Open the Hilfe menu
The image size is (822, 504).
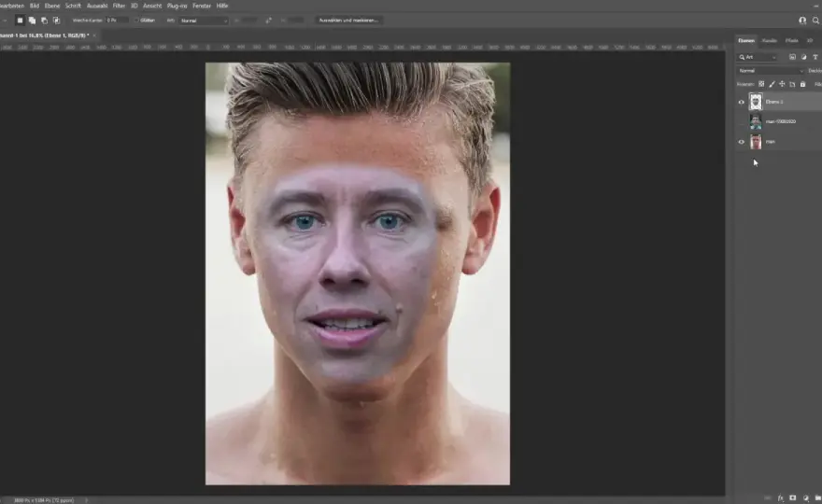pyautogui.click(x=222, y=6)
